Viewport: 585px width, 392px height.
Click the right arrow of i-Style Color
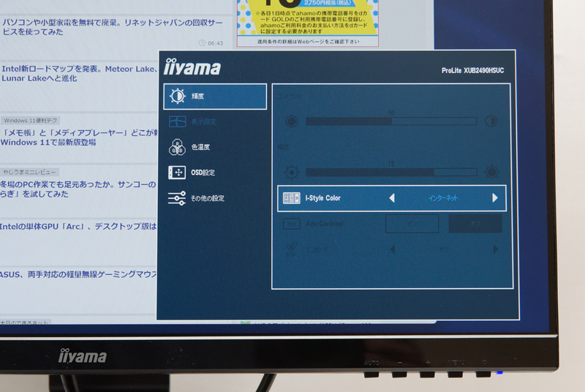click(495, 197)
